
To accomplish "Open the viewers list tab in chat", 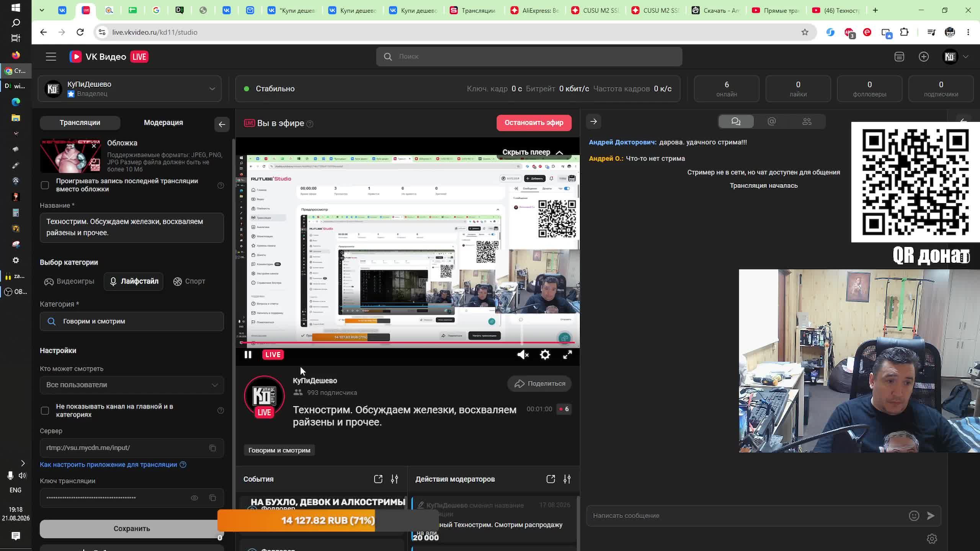I will tap(807, 122).
